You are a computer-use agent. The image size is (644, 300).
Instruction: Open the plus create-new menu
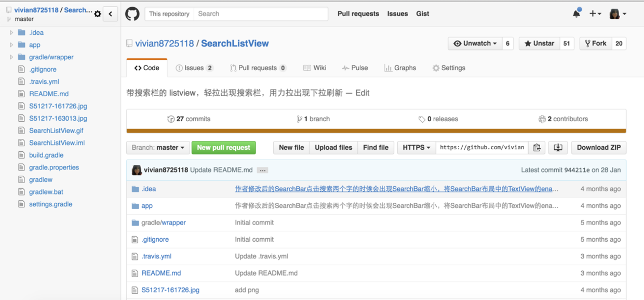(595, 14)
